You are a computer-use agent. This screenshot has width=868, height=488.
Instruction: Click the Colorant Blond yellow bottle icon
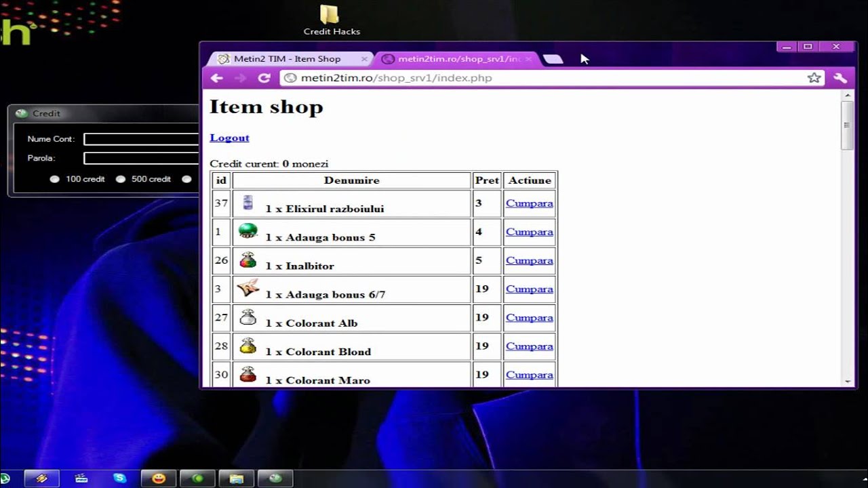(248, 345)
